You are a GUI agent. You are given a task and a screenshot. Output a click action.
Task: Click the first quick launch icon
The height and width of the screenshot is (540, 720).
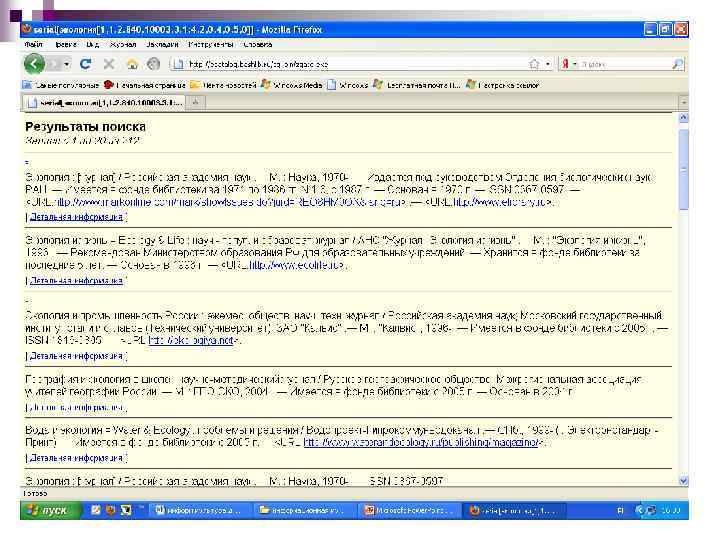(x=95, y=510)
